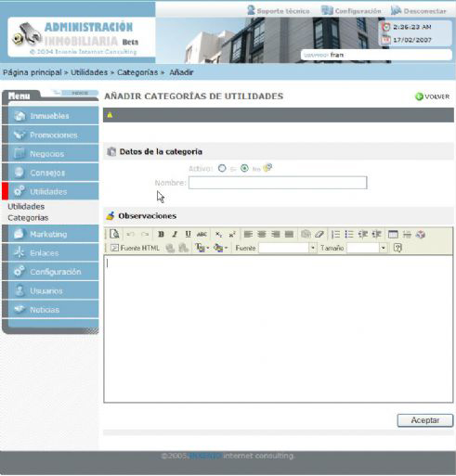Toggle bold formatting in the editor toolbar
The width and height of the screenshot is (456, 476).
(161, 234)
